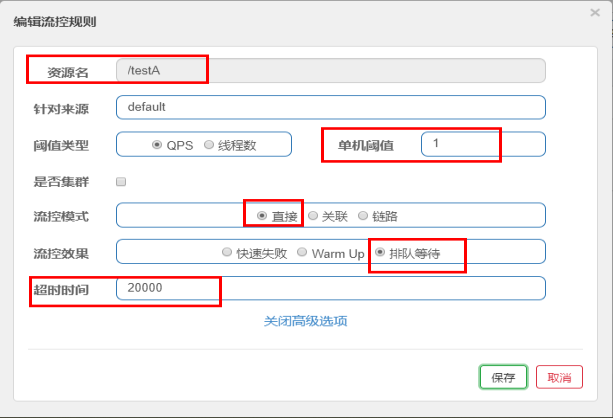Choose 排队等待 flow control effect
Viewport: 613px width, 418px height.
[x=380, y=252]
